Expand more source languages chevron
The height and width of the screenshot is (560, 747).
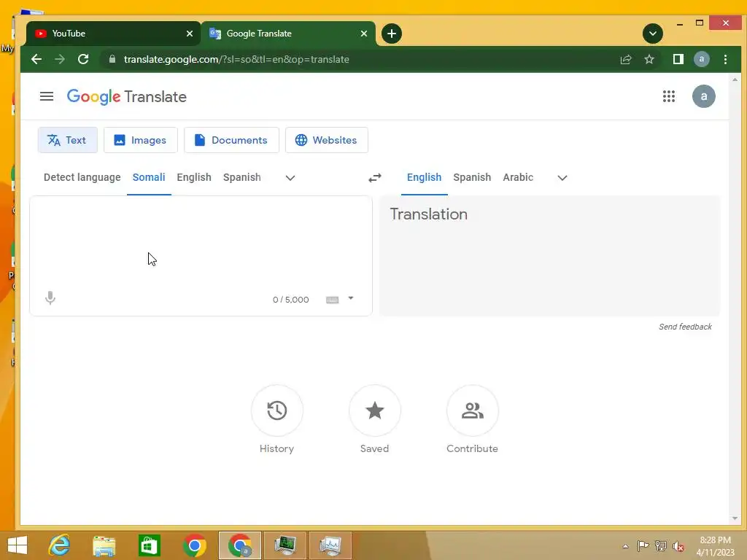(x=290, y=178)
